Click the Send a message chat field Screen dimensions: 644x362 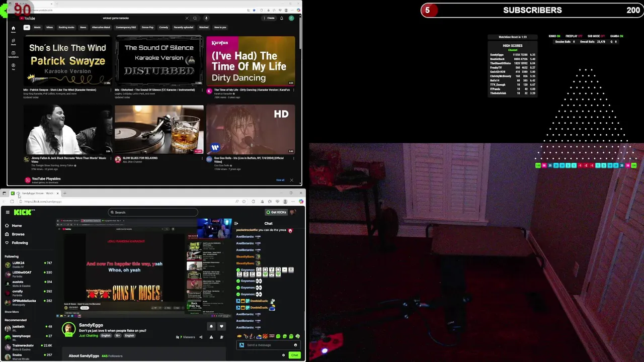click(x=268, y=345)
